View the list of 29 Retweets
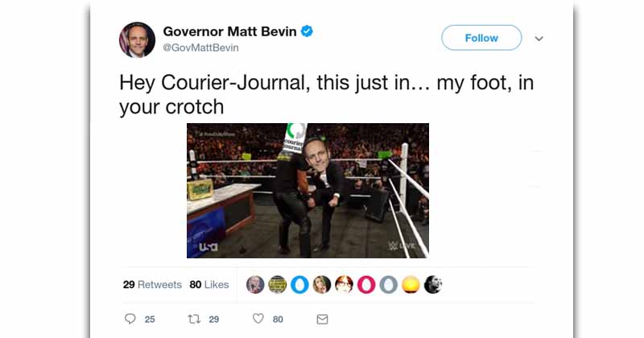 pos(152,285)
